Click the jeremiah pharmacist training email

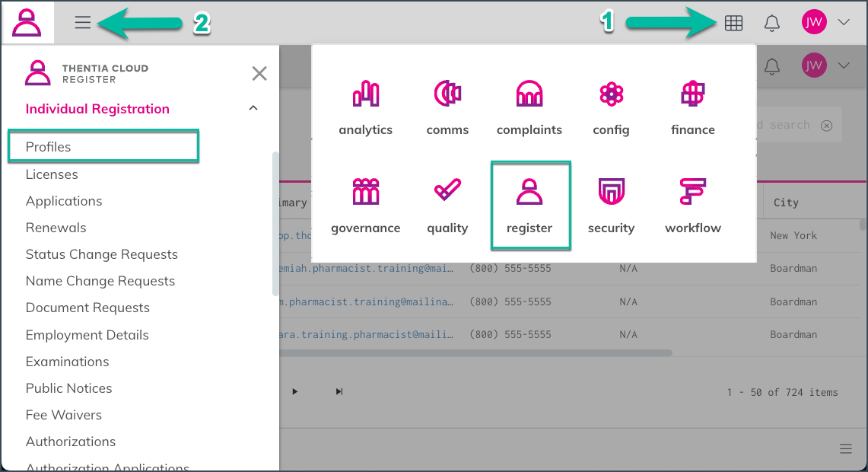[367, 268]
